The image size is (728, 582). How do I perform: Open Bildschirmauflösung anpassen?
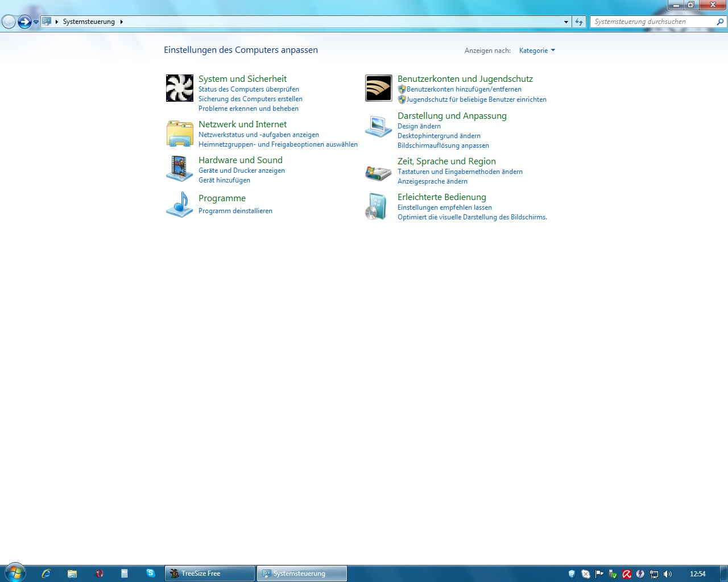click(x=443, y=145)
